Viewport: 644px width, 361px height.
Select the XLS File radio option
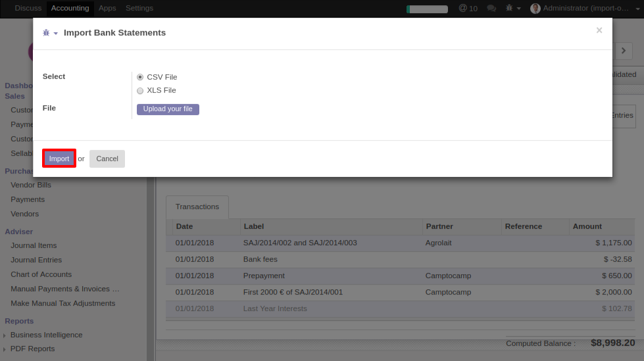coord(140,91)
